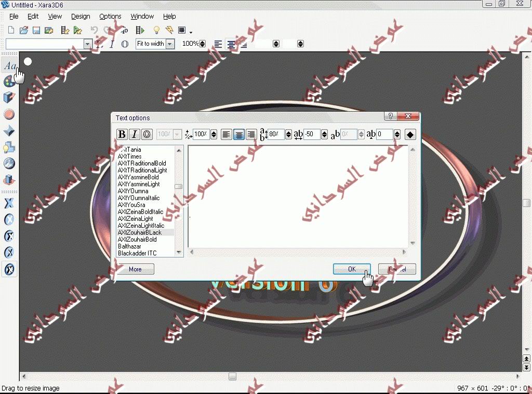Set left alignment in Text options dialog
The height and width of the screenshot is (394, 532).
click(x=227, y=135)
